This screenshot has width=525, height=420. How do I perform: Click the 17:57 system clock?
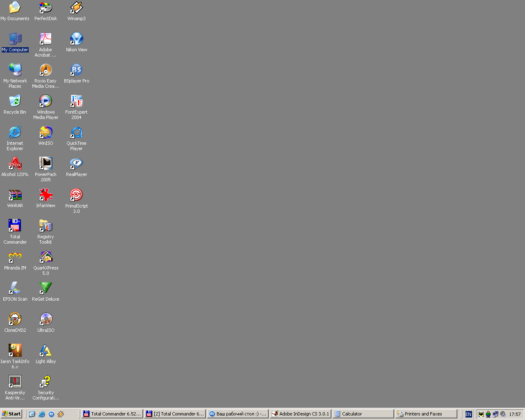[x=515, y=414]
